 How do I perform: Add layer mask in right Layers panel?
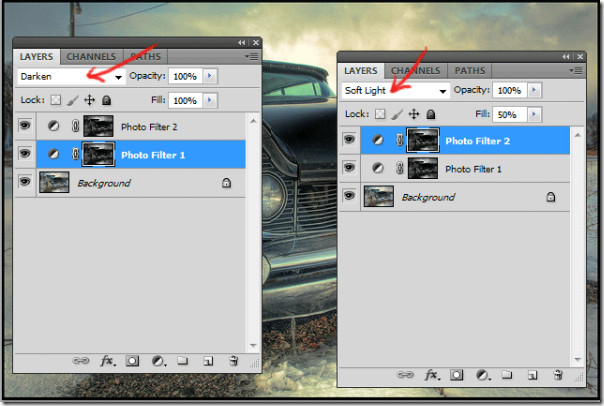point(456,375)
